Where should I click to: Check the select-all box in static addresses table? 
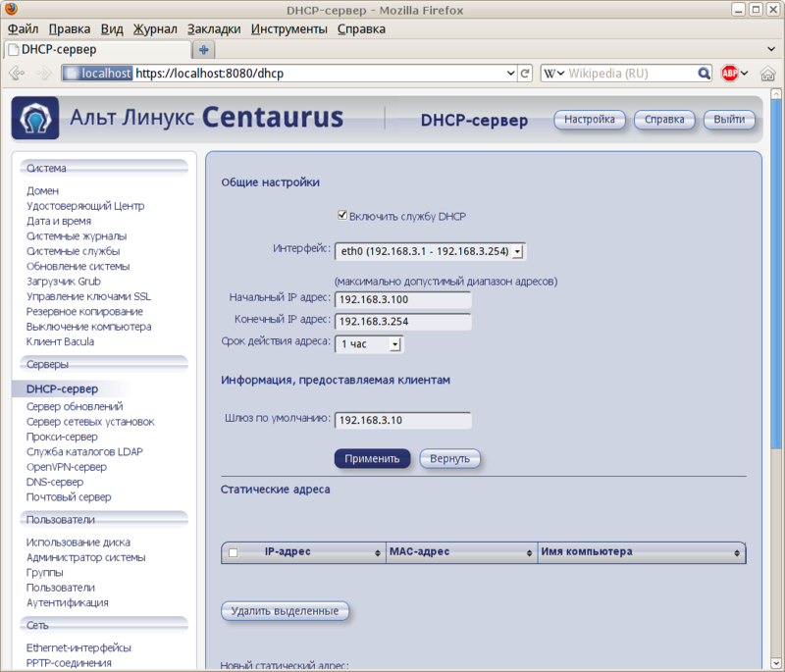click(233, 553)
